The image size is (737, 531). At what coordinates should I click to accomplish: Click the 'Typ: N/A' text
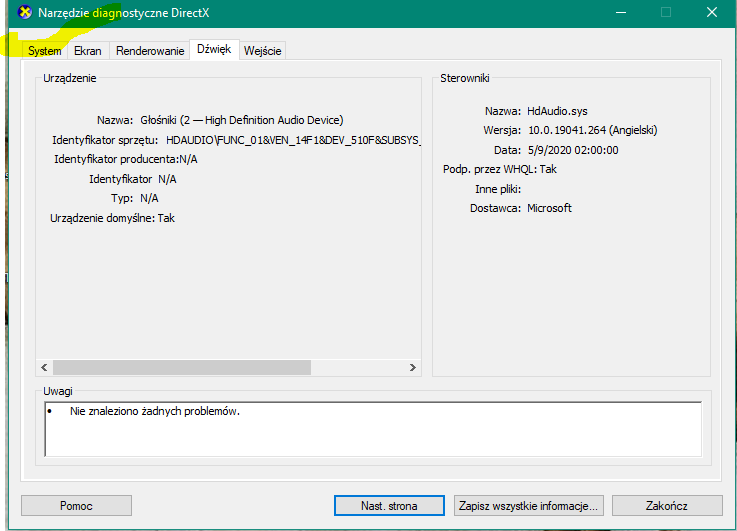pyautogui.click(x=135, y=198)
